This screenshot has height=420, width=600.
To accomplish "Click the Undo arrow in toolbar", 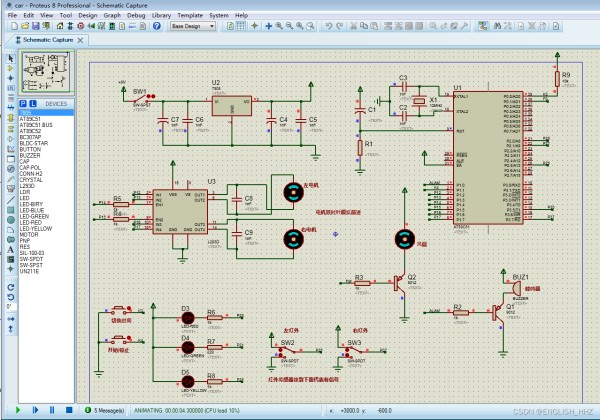I will click(x=329, y=26).
